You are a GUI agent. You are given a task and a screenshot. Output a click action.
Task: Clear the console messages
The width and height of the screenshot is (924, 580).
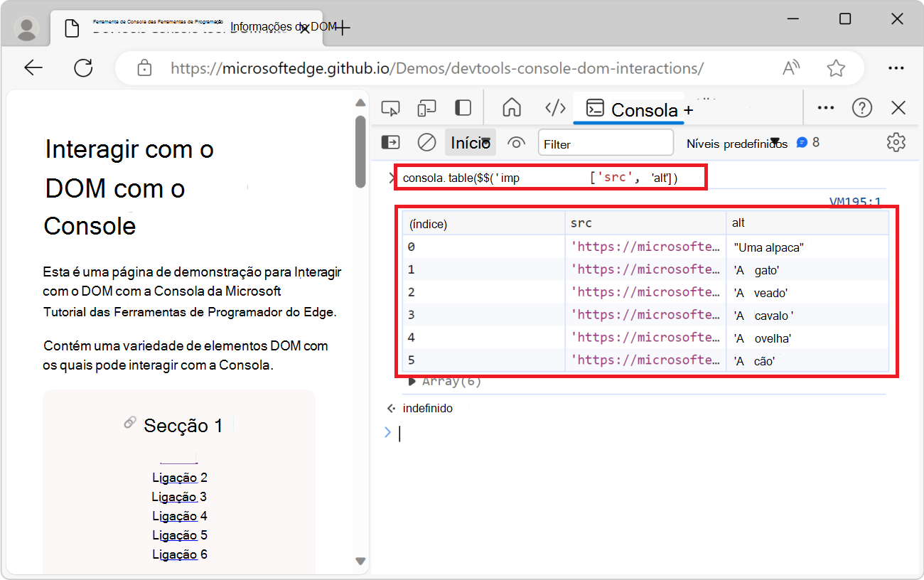coord(426,142)
